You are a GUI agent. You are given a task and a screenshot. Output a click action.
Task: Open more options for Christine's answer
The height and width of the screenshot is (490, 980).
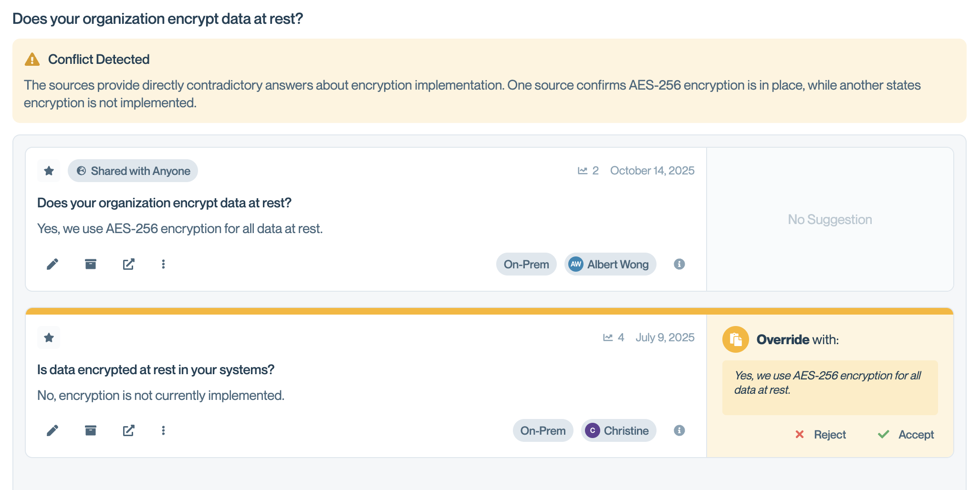pyautogui.click(x=163, y=430)
